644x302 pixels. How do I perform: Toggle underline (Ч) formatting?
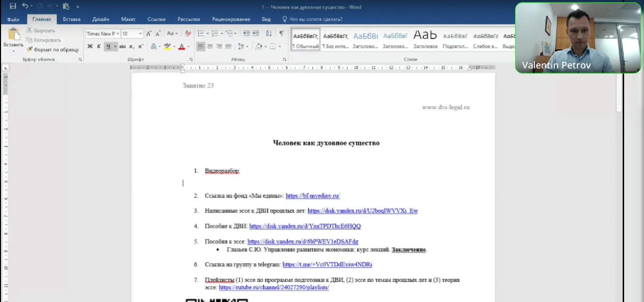click(108, 46)
